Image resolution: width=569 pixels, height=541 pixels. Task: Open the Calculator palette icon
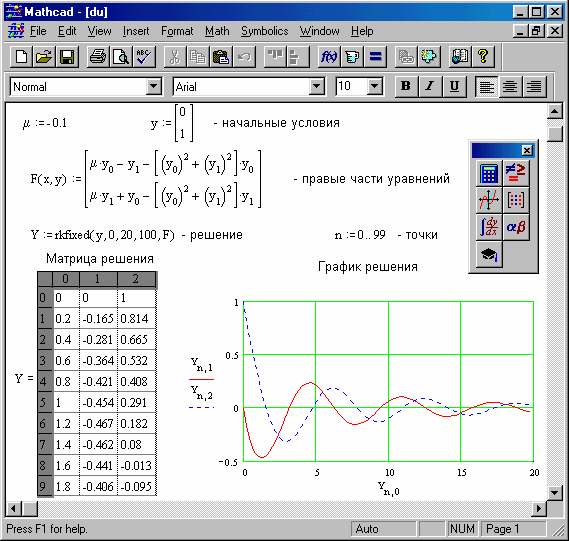(x=489, y=173)
